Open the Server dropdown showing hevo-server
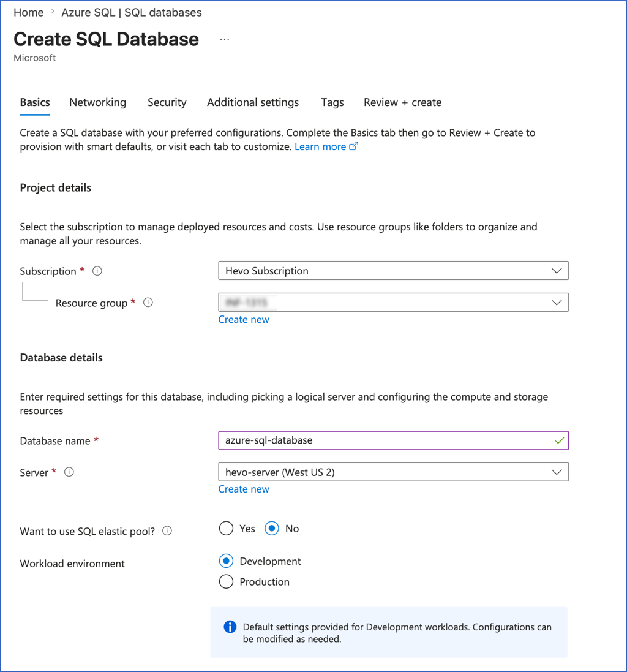The width and height of the screenshot is (627, 672). point(393,472)
